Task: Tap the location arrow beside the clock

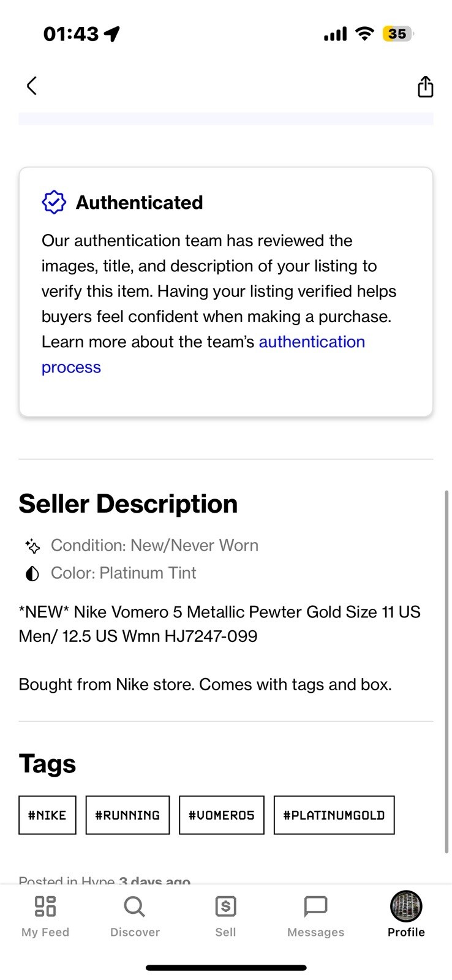Action: pos(111,34)
